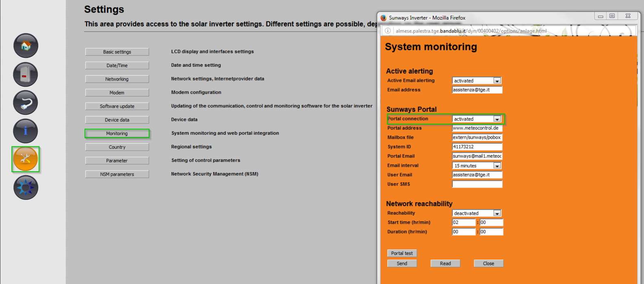Image resolution: width=644 pixels, height=284 pixels.
Task: Click the Start time hour field
Action: click(464, 223)
